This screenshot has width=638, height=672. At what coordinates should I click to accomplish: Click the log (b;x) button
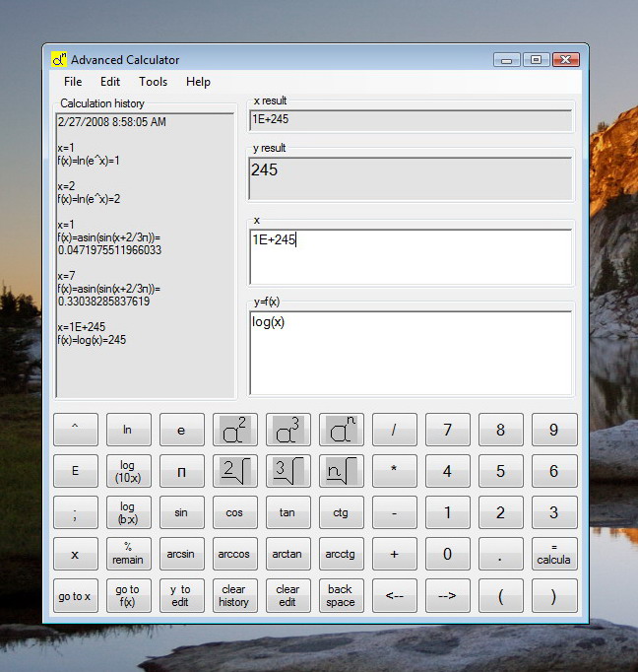pyautogui.click(x=128, y=512)
